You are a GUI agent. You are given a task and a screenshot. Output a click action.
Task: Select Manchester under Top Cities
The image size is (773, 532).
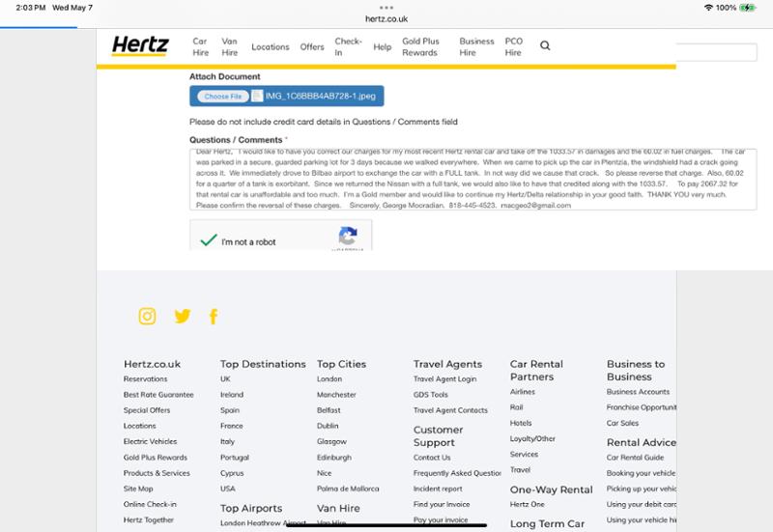(x=336, y=395)
